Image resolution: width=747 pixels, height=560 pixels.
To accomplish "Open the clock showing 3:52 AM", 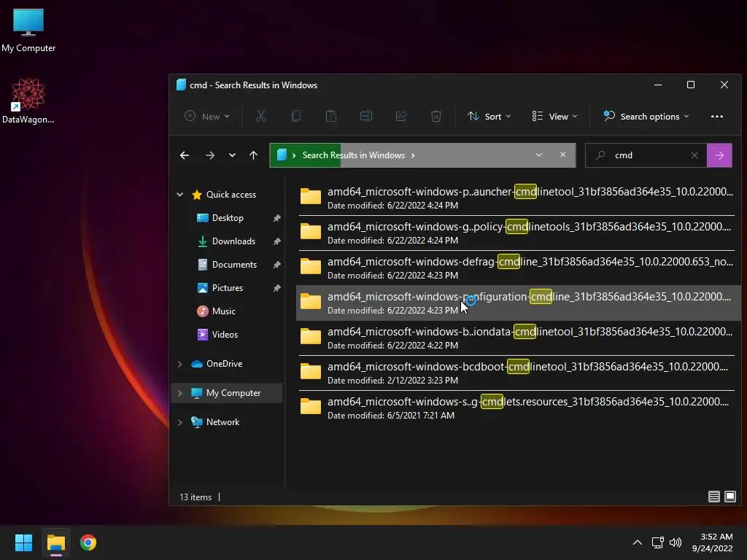I will 713,542.
